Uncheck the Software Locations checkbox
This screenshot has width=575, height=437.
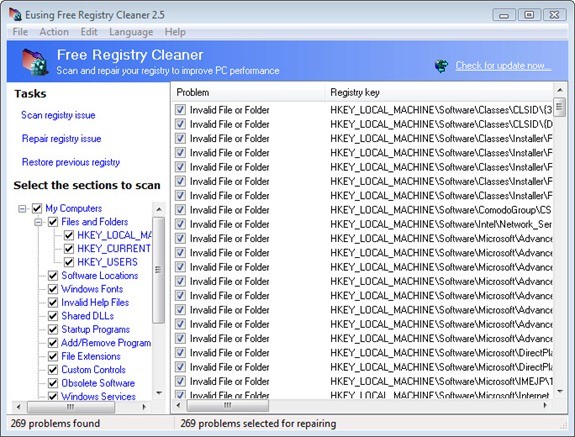pos(53,276)
